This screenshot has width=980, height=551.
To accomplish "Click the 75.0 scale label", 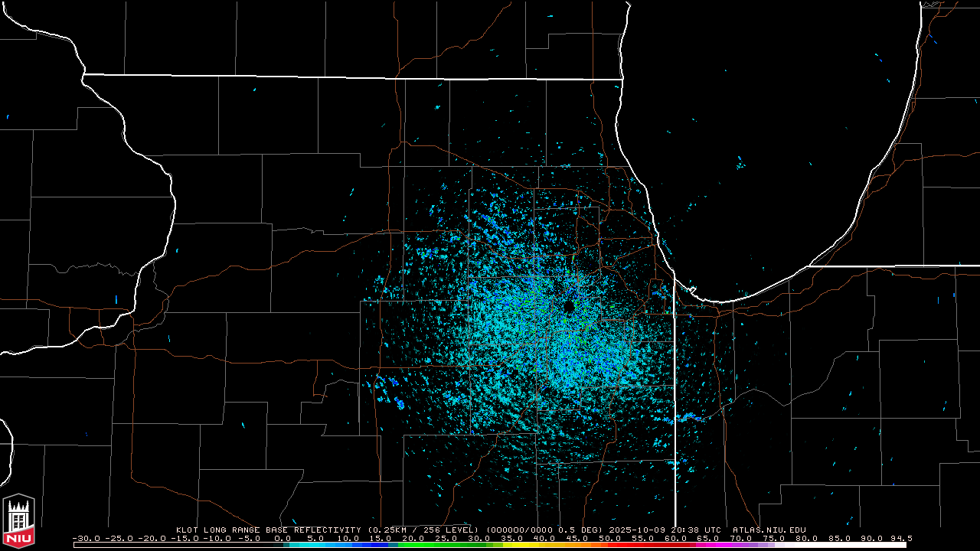I will 773,539.
